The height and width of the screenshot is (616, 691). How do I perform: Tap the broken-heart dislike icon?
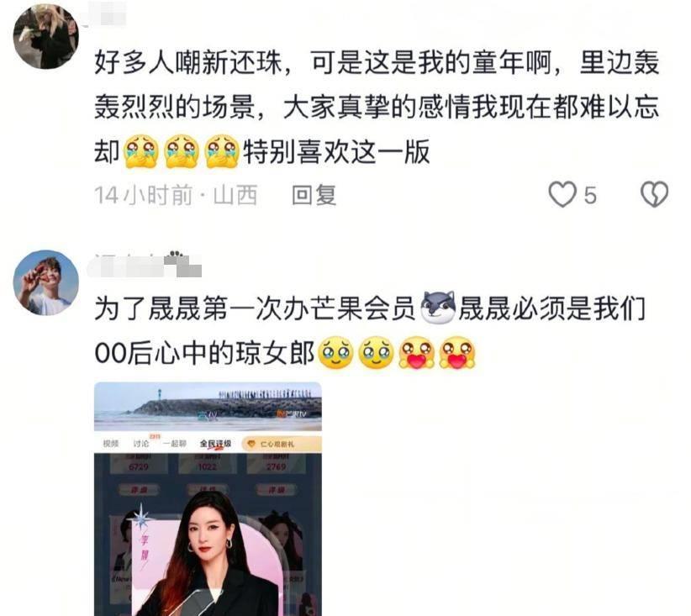(654, 194)
